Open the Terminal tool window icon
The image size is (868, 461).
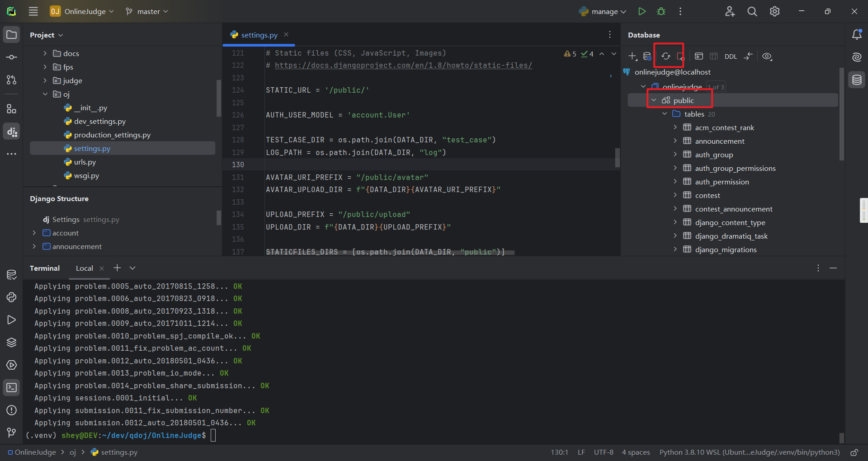coord(12,387)
